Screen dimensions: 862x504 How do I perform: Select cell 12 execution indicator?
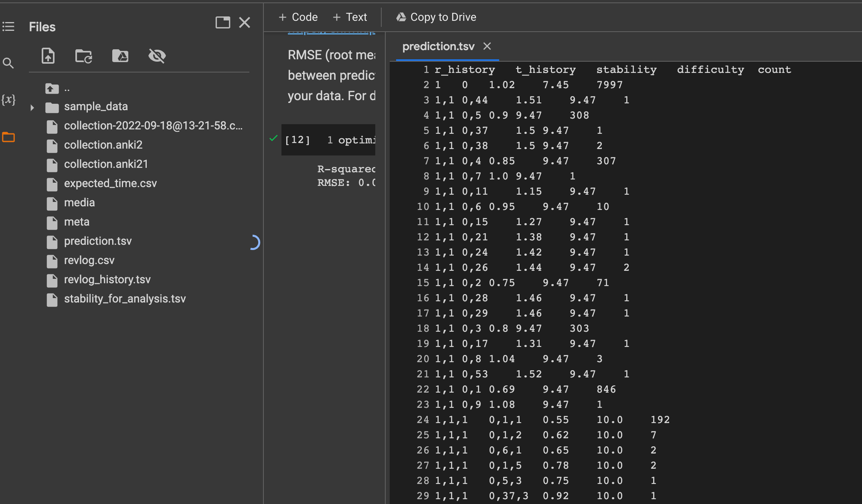point(297,140)
